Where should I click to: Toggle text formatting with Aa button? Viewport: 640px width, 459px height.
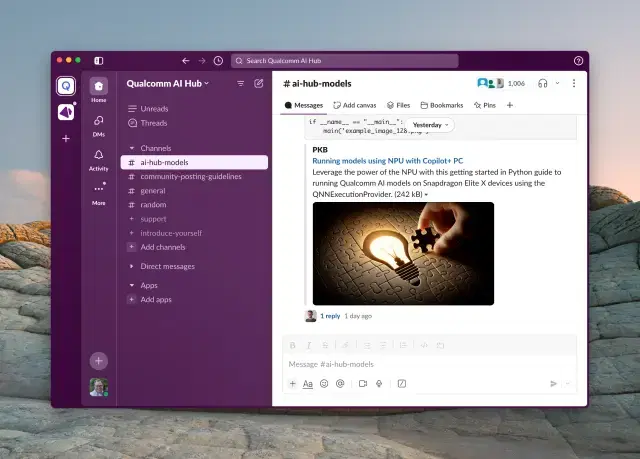click(308, 383)
